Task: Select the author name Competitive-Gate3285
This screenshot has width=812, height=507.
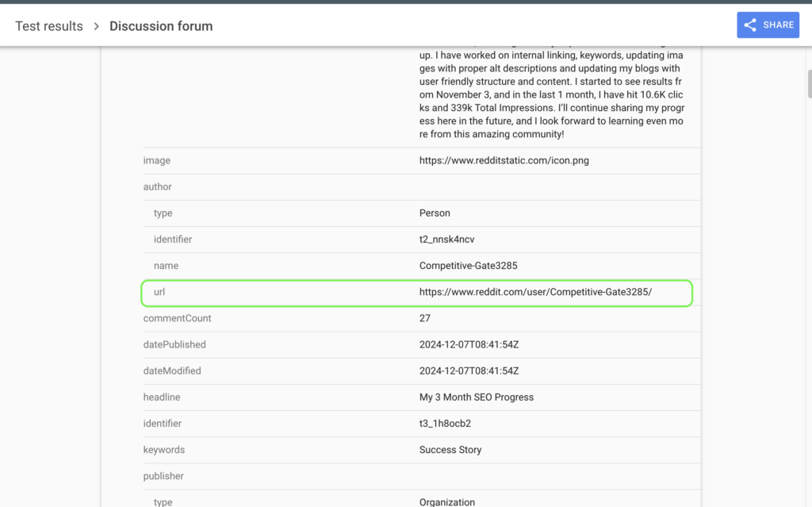Action: click(468, 266)
